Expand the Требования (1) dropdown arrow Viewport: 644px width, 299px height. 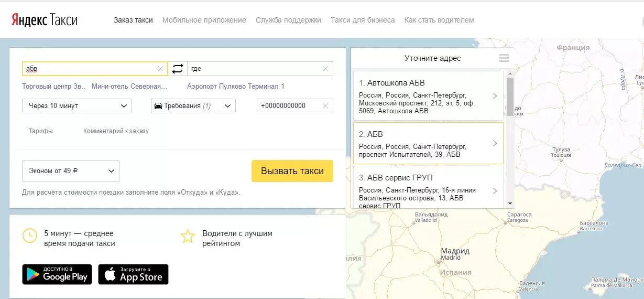click(227, 106)
